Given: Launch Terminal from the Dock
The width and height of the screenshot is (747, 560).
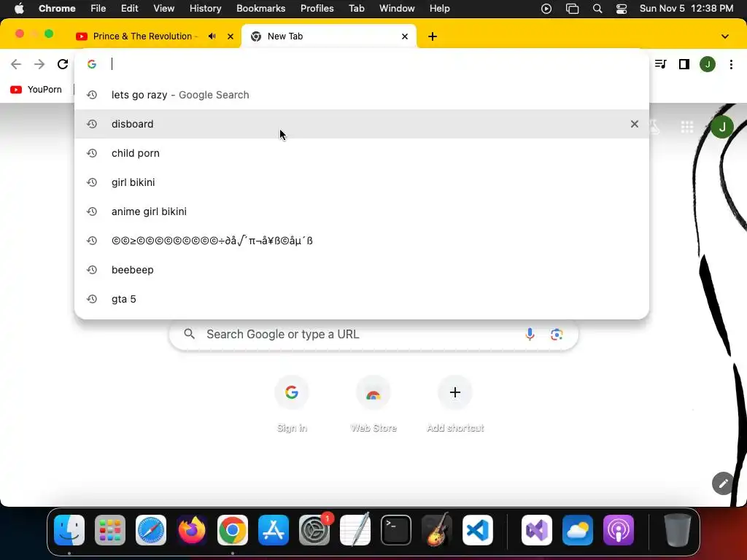Looking at the screenshot, I should [x=396, y=530].
